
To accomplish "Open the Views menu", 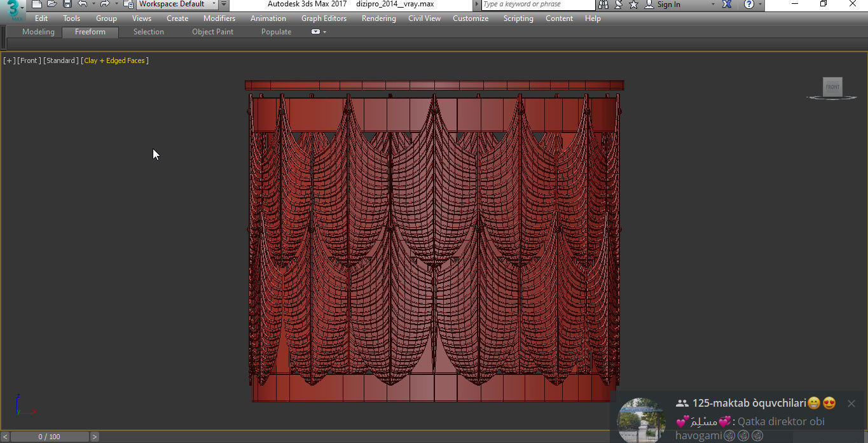I will click(x=142, y=18).
